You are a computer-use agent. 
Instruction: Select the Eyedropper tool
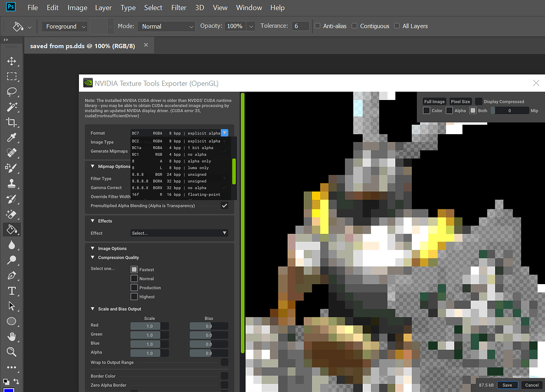tap(12, 138)
